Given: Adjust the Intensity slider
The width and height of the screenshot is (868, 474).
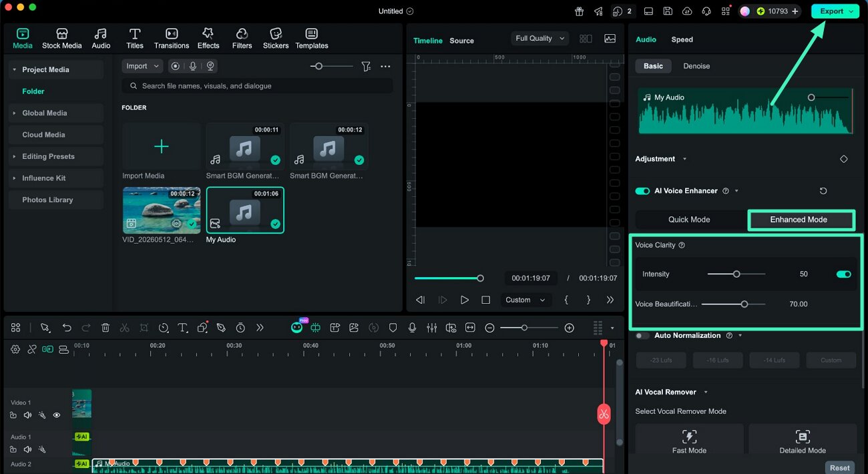Looking at the screenshot, I should pos(736,274).
